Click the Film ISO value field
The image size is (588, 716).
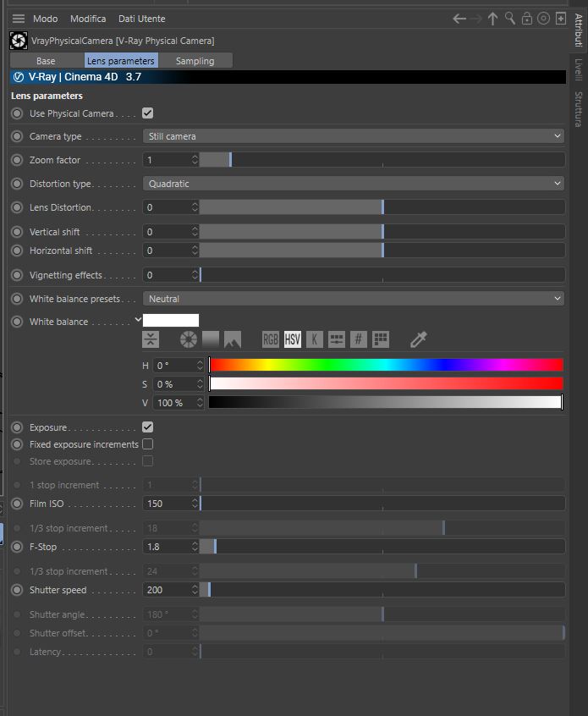point(167,504)
